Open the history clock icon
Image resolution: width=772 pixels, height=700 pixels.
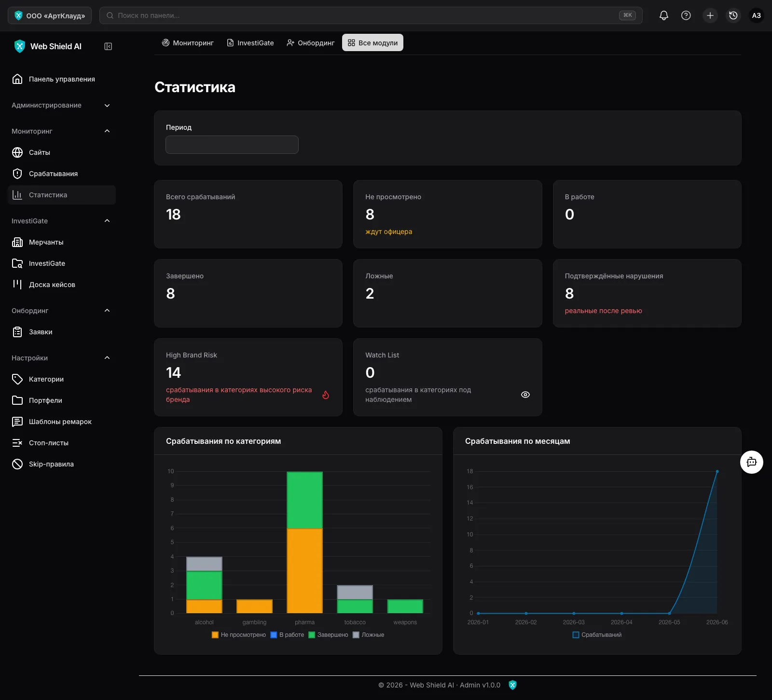(x=733, y=15)
